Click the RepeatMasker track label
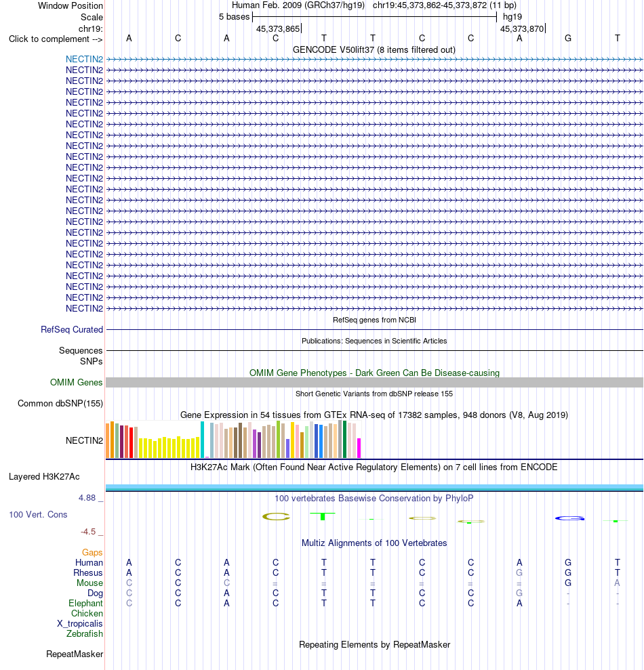 pos(75,654)
